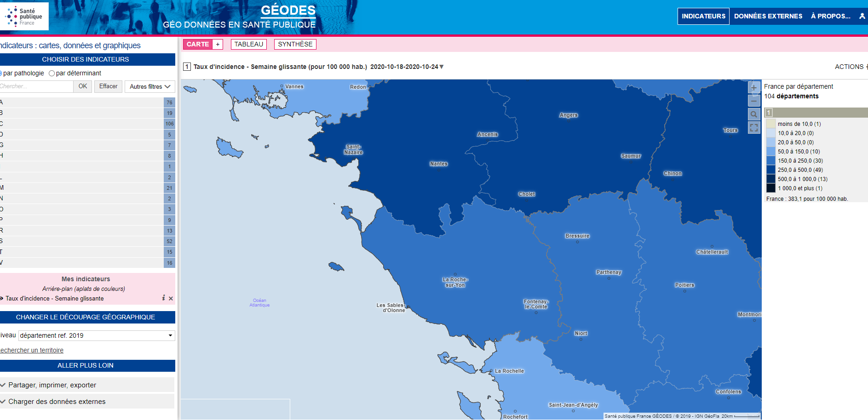The width and height of the screenshot is (868, 420).
Task: Click La Roche-sur-Yon on the map
Action: point(455,282)
